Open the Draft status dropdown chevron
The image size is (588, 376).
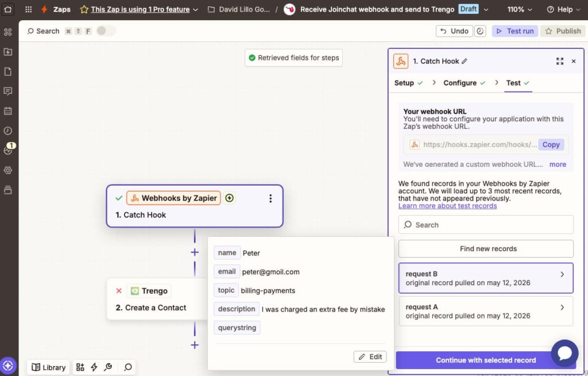(x=486, y=10)
